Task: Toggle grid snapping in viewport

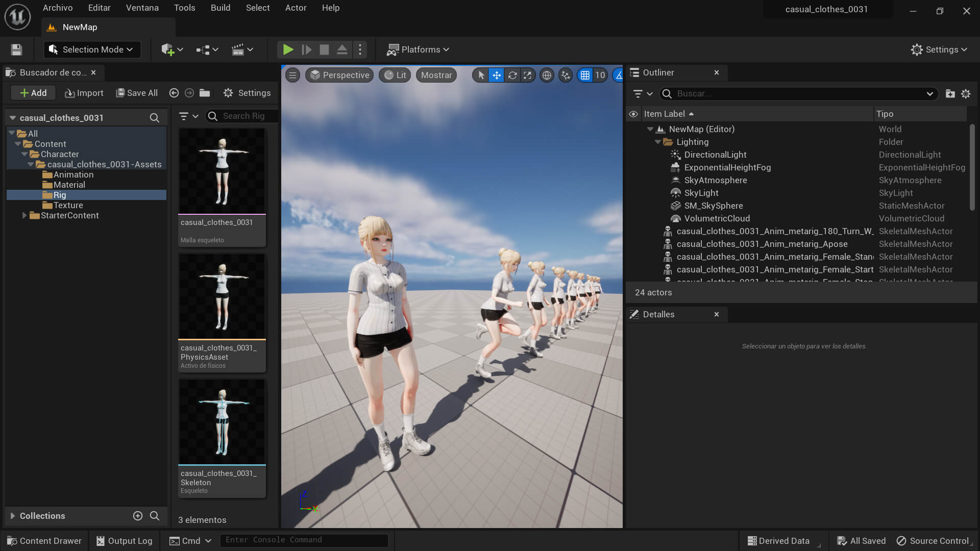Action: 585,76
